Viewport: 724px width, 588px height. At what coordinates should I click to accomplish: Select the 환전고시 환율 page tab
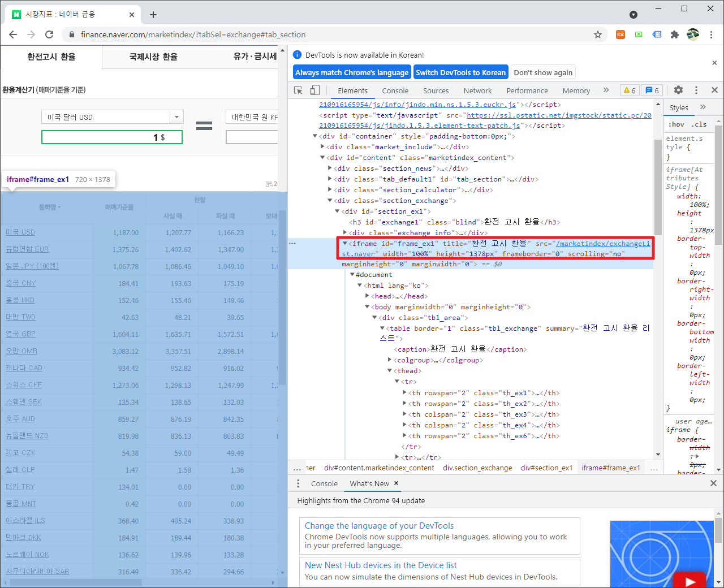pyautogui.click(x=51, y=57)
